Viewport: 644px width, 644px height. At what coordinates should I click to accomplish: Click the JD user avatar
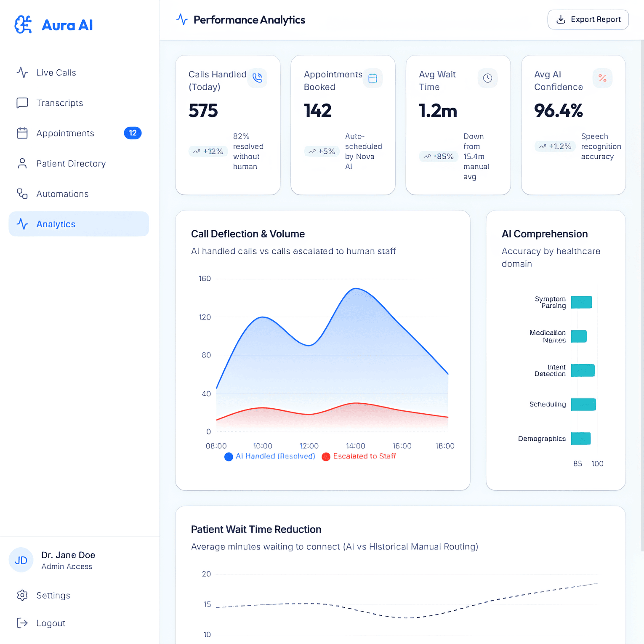[x=21, y=560]
